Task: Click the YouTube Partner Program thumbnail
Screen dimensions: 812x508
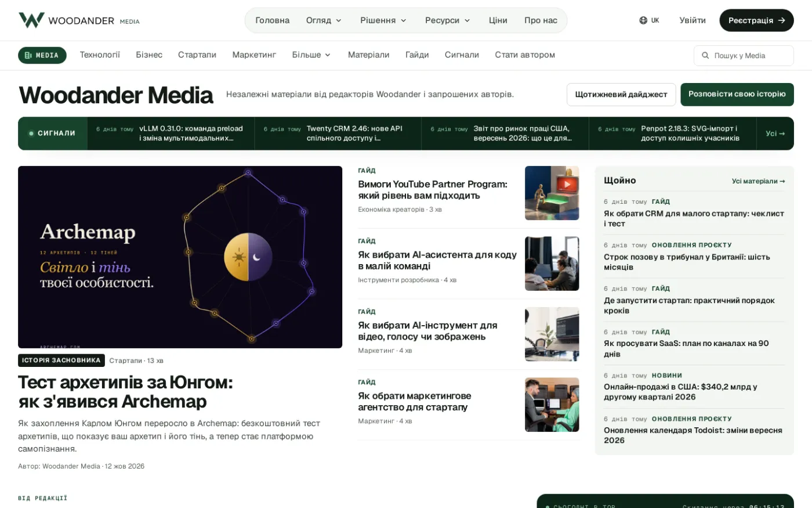Action: pos(552,193)
